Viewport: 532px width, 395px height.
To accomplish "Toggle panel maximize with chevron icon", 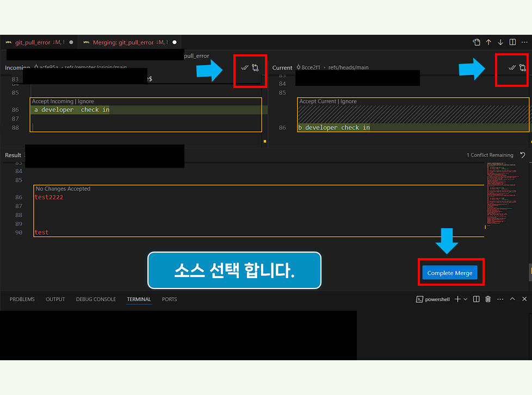I will point(512,299).
